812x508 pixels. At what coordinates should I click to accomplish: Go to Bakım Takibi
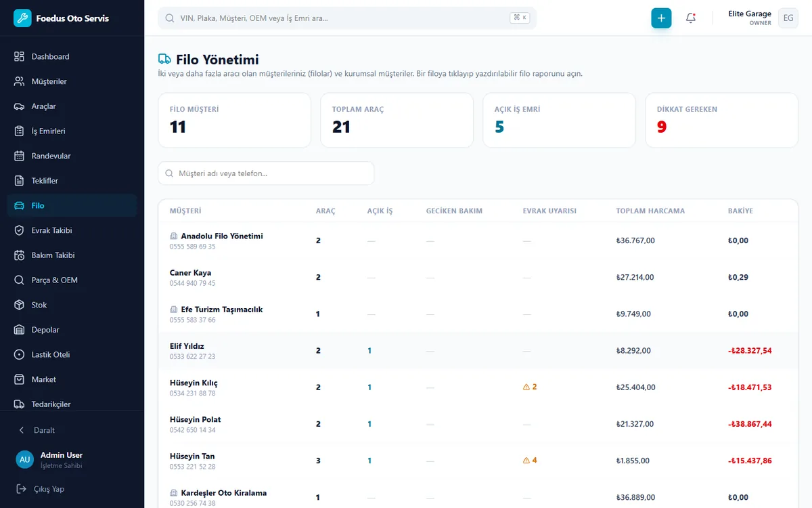click(72, 255)
